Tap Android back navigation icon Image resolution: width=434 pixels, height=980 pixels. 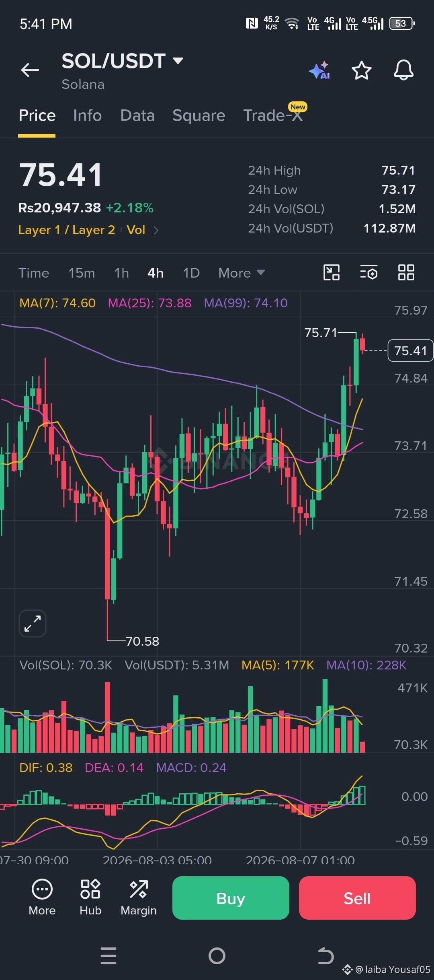point(325,956)
